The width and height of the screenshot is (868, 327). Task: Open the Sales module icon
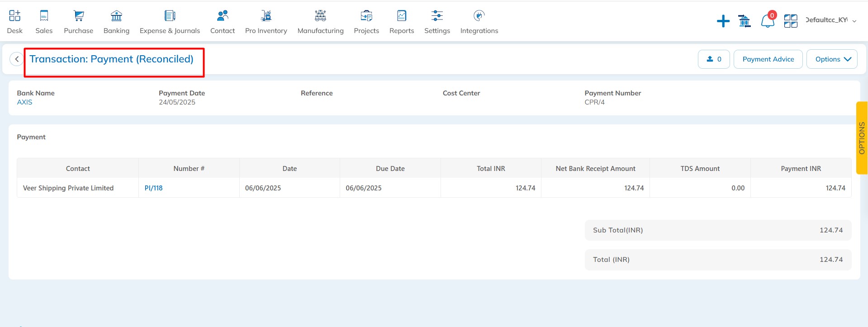pyautogui.click(x=44, y=16)
